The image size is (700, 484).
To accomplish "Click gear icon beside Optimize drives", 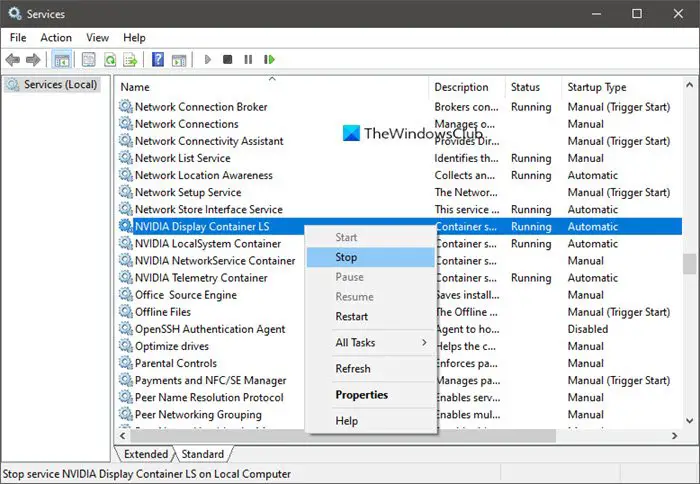I will point(125,346).
